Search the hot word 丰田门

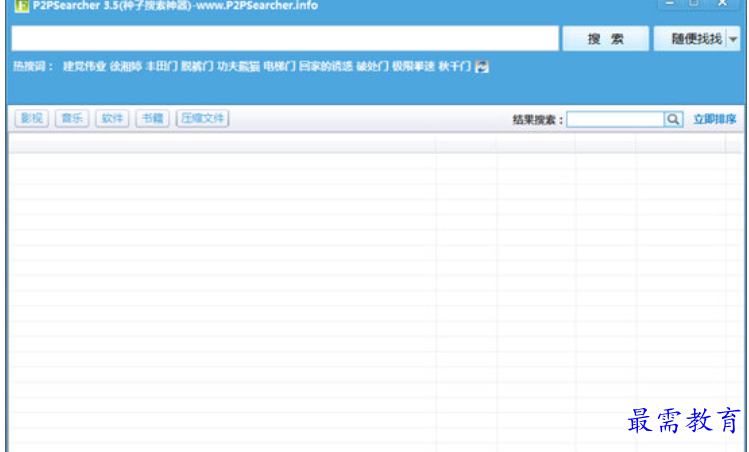coord(161,66)
